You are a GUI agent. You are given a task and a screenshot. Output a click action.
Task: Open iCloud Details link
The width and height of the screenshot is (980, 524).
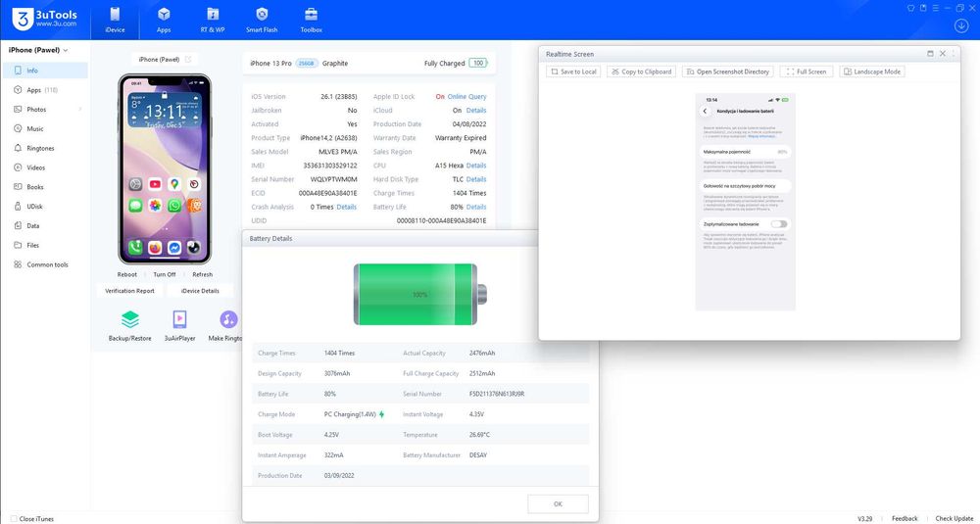[x=476, y=111]
